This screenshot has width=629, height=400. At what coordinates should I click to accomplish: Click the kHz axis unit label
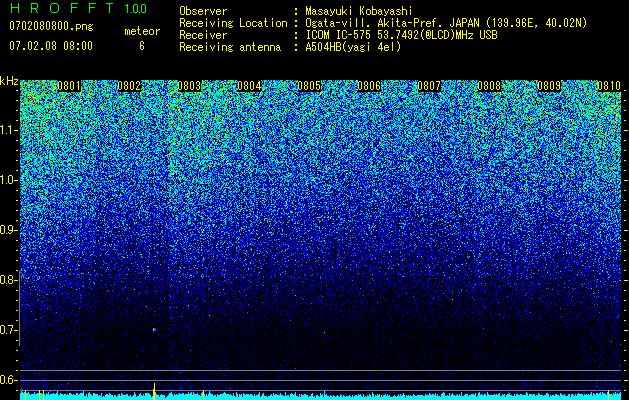[x=9, y=81]
